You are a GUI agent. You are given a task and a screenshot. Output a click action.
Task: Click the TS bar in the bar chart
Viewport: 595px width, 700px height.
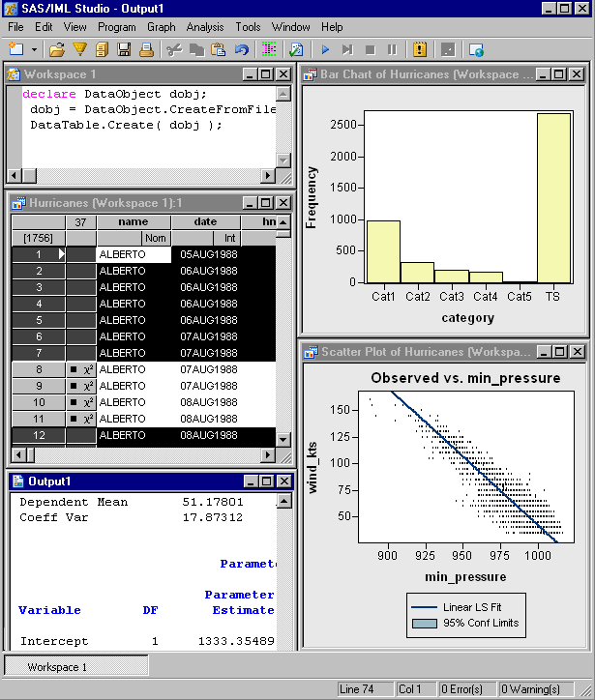click(x=552, y=198)
